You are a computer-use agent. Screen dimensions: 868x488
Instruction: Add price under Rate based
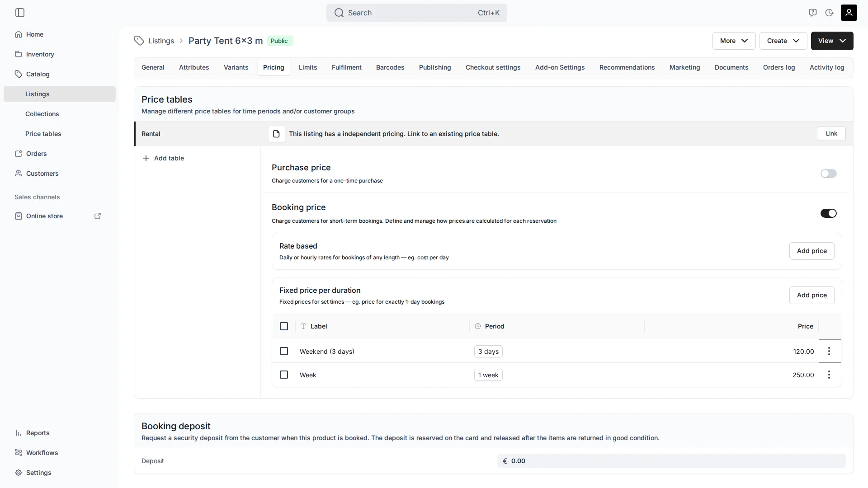coord(812,251)
